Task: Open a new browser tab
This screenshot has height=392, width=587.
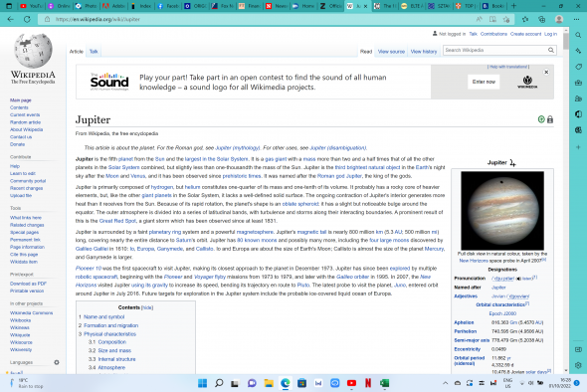Action: 513,6
